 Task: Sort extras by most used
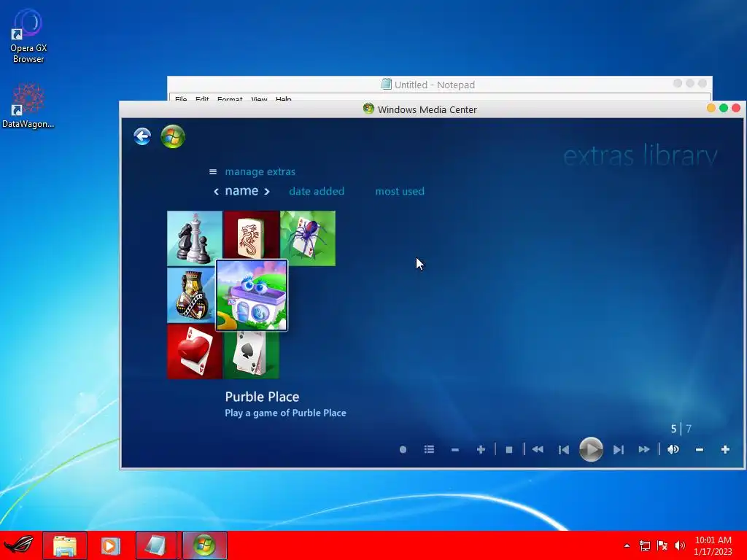400,192
